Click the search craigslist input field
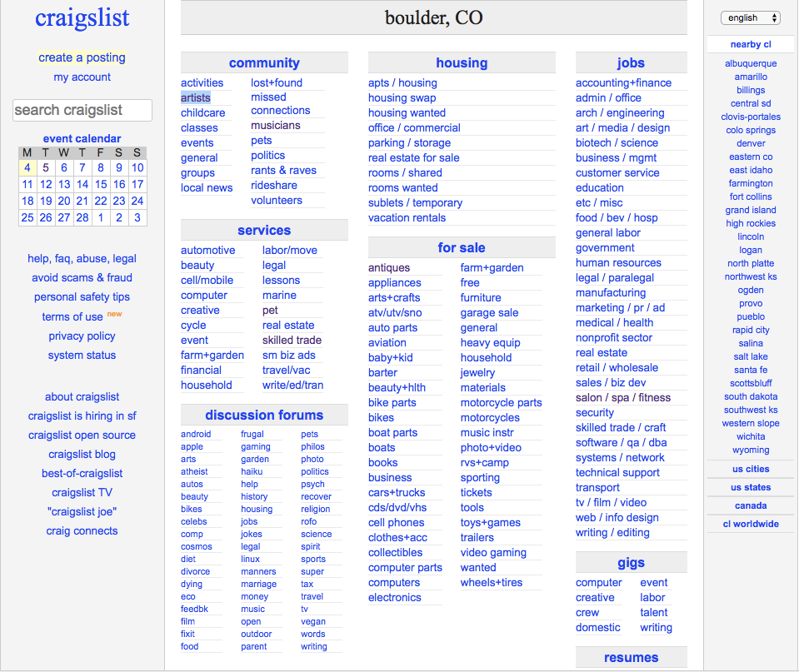Screen dimensions: 799x672 pyautogui.click(x=82, y=110)
